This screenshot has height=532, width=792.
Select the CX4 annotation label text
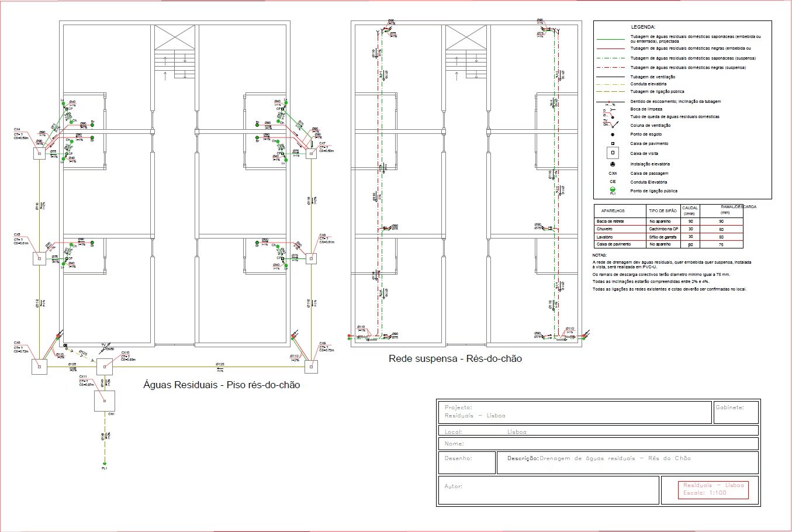click(21, 133)
